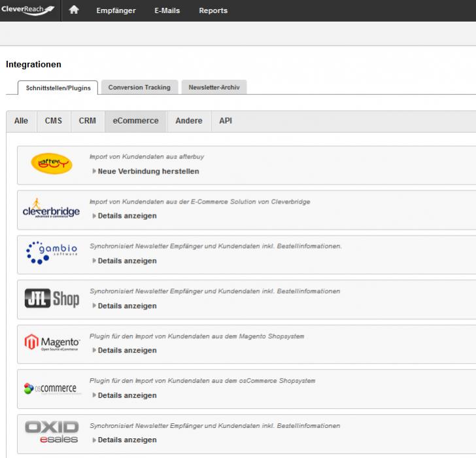This screenshot has height=458, width=476.
Task: Click the cleverbridge logo
Action: (x=51, y=209)
